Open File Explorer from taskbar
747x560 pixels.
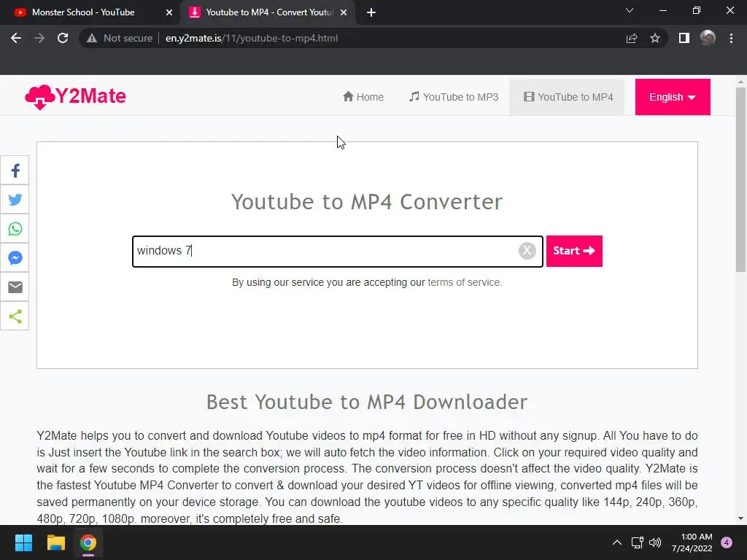(55, 542)
